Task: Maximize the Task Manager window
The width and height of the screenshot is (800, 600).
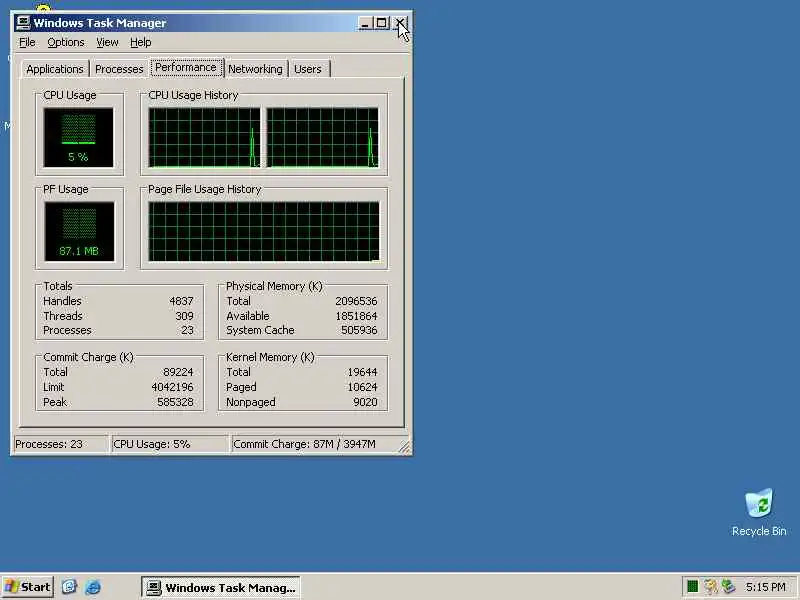Action: pos(381,23)
